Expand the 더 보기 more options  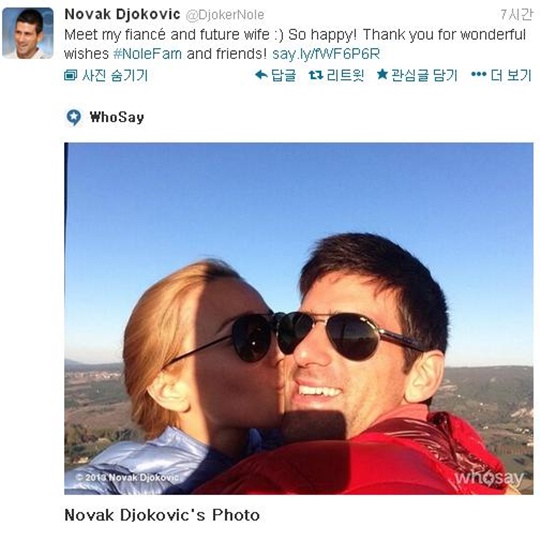(501, 75)
